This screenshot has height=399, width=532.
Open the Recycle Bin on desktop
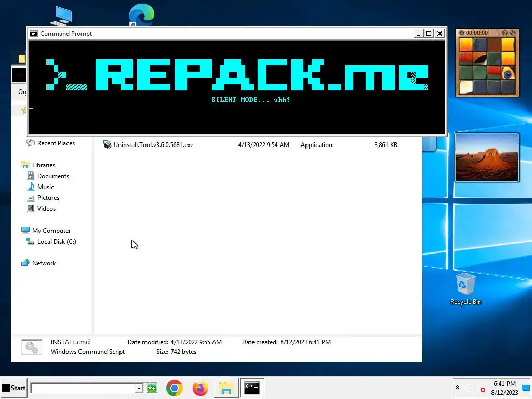[465, 288]
